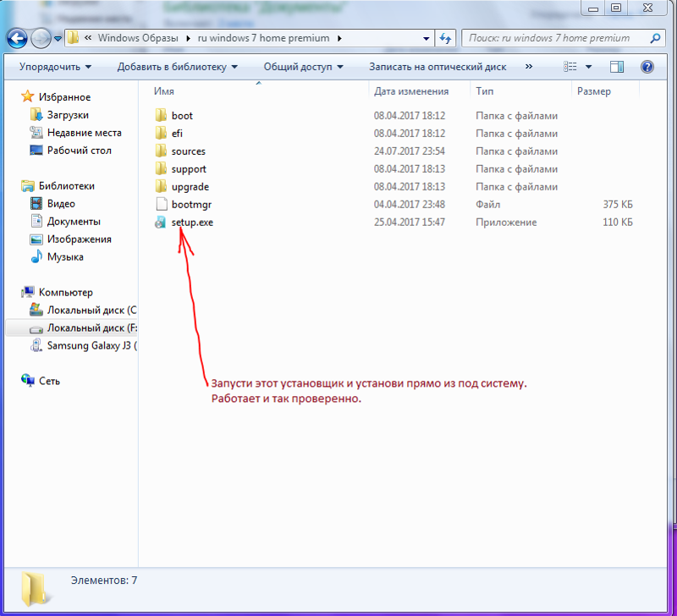
Task: Click the music note icon next to Музыка
Action: pyautogui.click(x=36, y=256)
